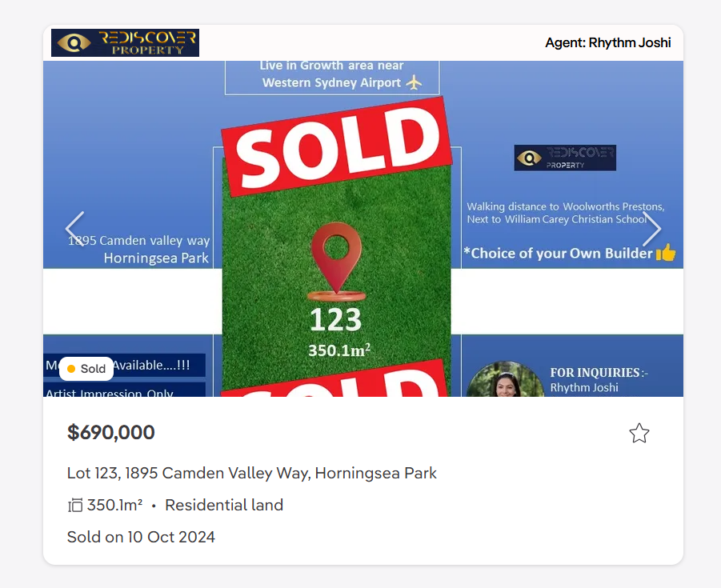Click the agent portrait photo in image
The image size is (721, 588).
click(506, 379)
